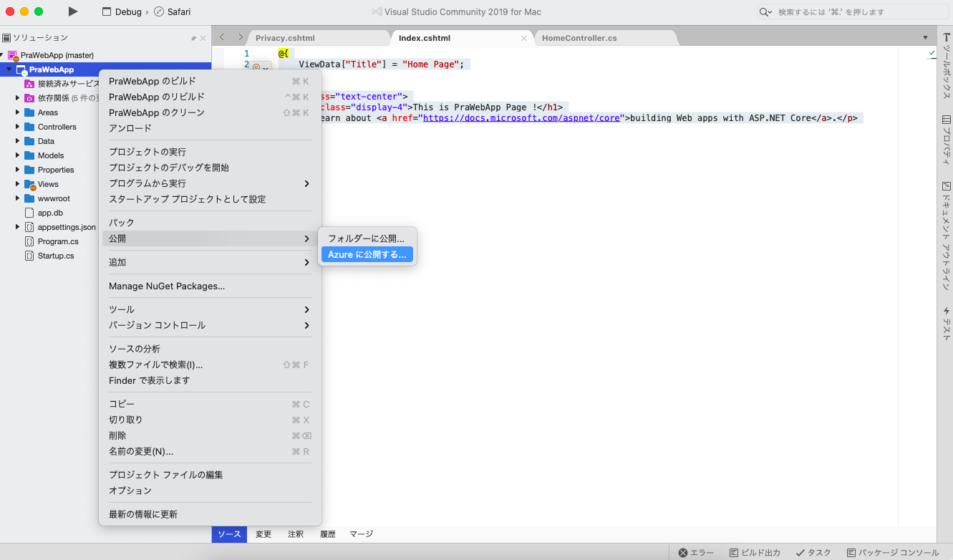Select app.db file in solution tree
Screen dimensions: 953x560
click(50, 213)
